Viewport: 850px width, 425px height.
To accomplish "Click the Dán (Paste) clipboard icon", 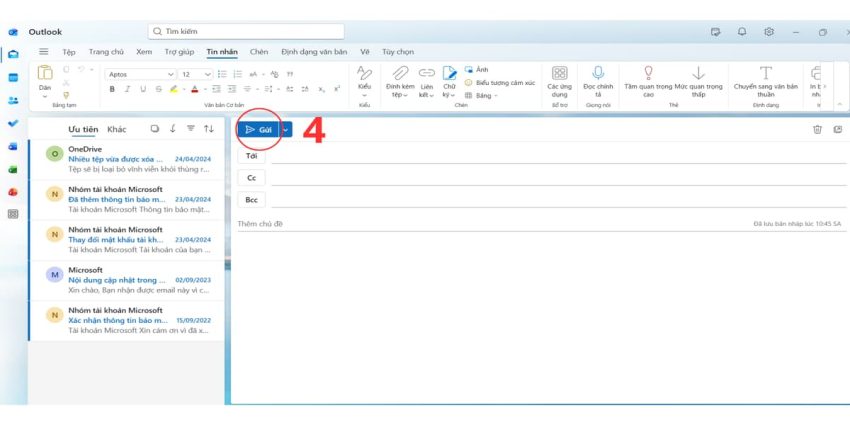I will pyautogui.click(x=45, y=73).
